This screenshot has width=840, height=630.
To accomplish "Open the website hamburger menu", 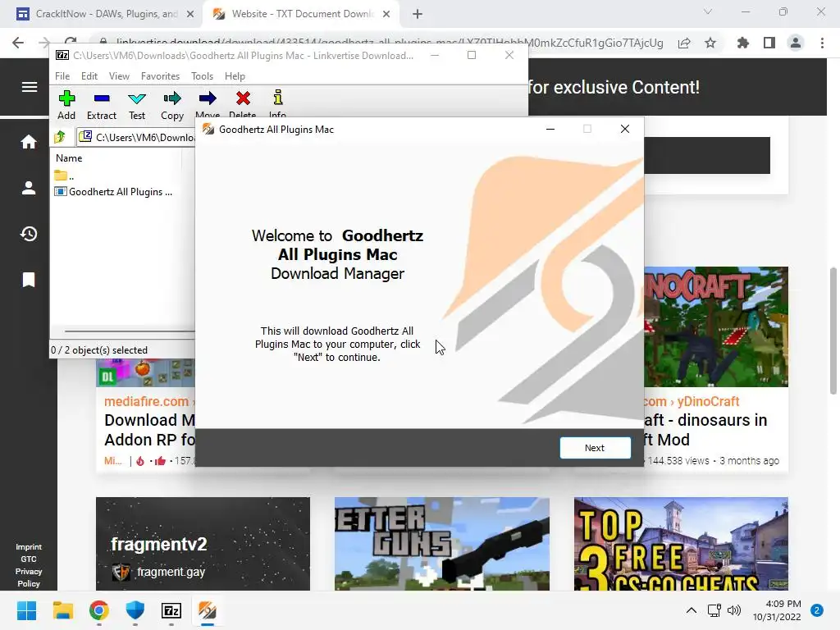I will tap(30, 87).
